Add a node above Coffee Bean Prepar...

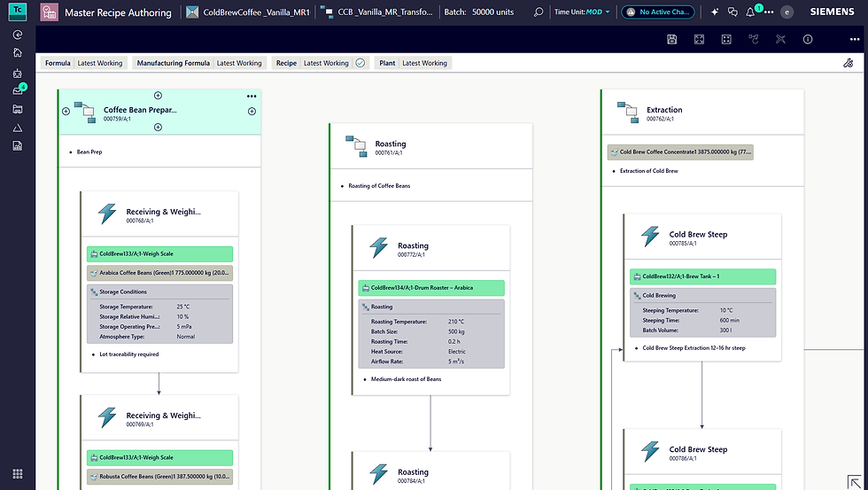point(158,96)
